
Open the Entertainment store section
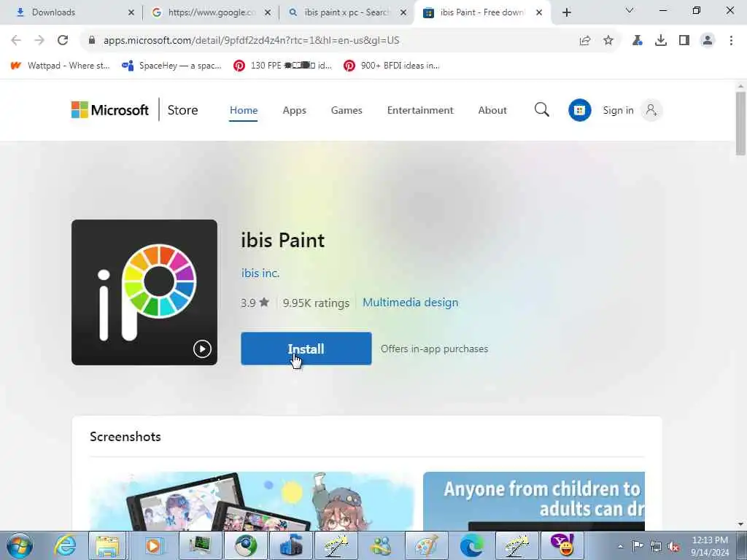click(420, 110)
